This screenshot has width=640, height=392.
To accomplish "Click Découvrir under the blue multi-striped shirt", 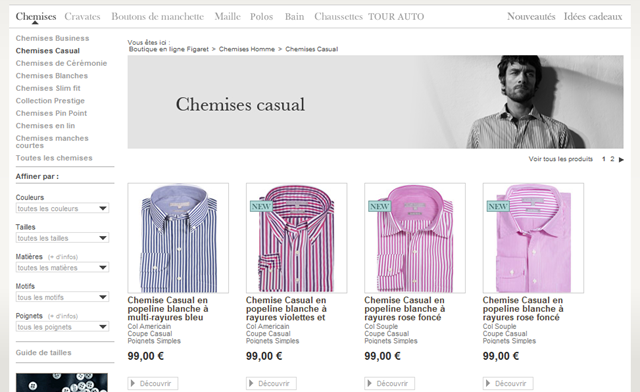I will (153, 383).
